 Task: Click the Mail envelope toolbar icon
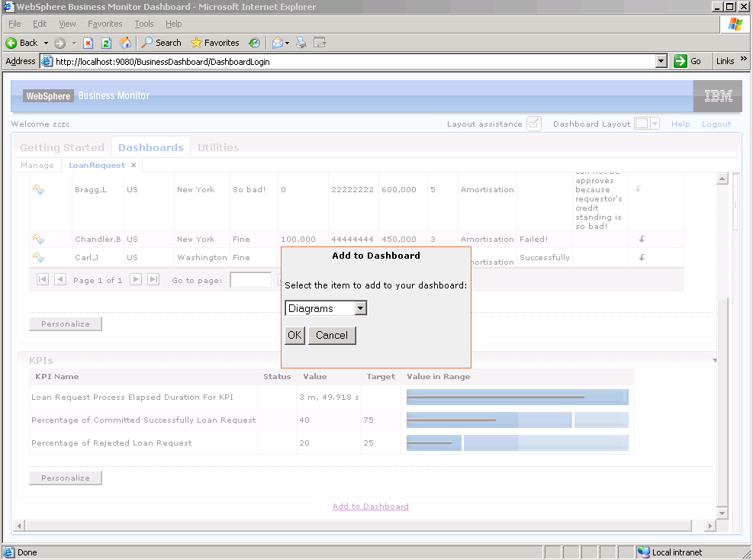pos(277,43)
